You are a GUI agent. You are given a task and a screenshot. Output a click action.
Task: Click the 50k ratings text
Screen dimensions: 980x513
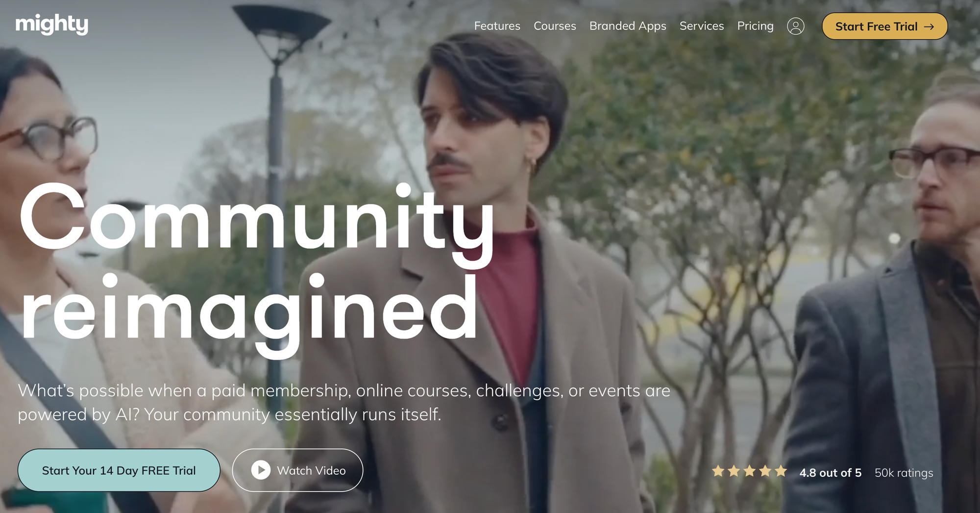click(904, 473)
